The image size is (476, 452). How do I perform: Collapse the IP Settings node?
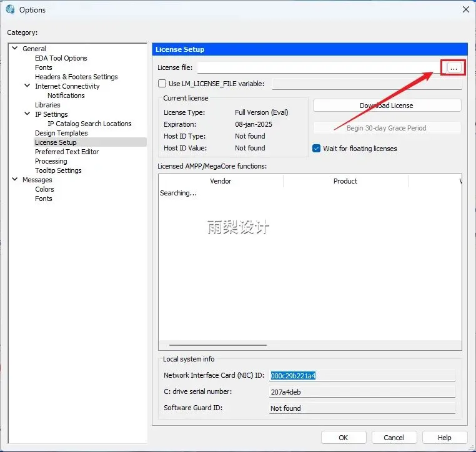(x=27, y=114)
